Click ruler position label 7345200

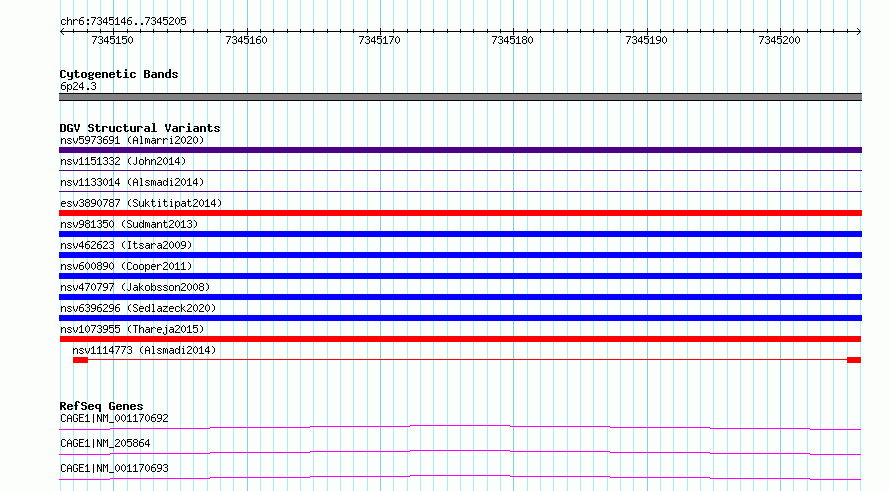click(779, 40)
